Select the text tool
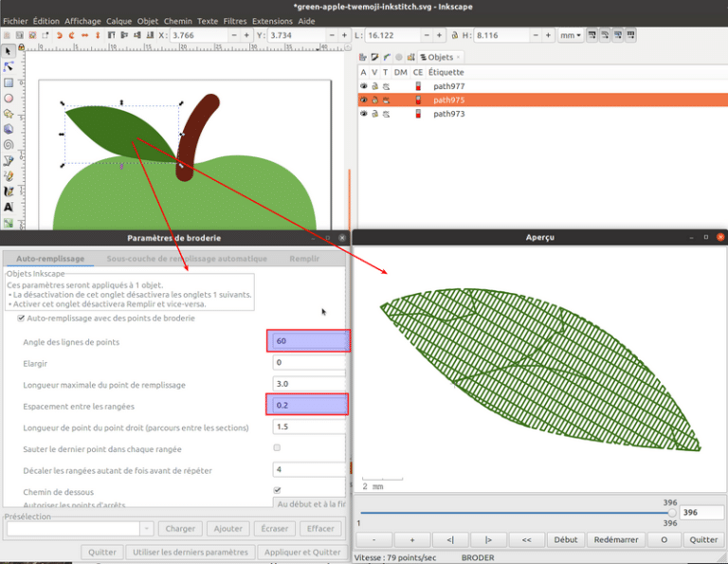This screenshot has width=728, height=564. click(9, 207)
